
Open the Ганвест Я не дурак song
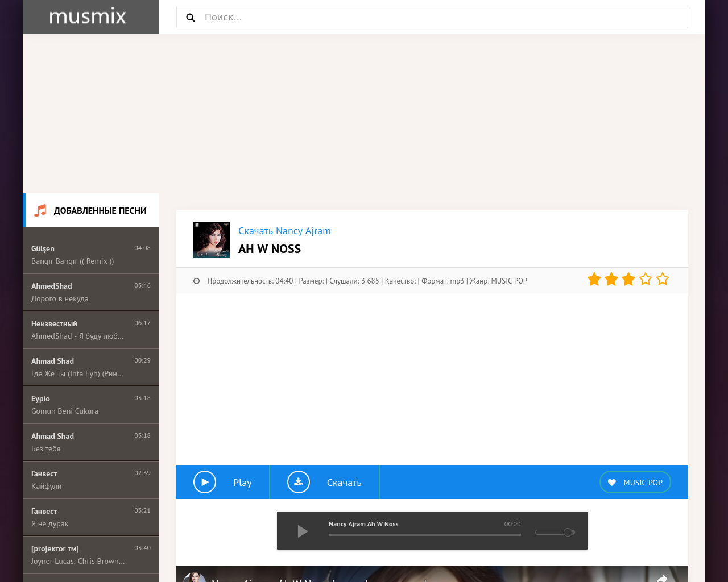click(91, 517)
